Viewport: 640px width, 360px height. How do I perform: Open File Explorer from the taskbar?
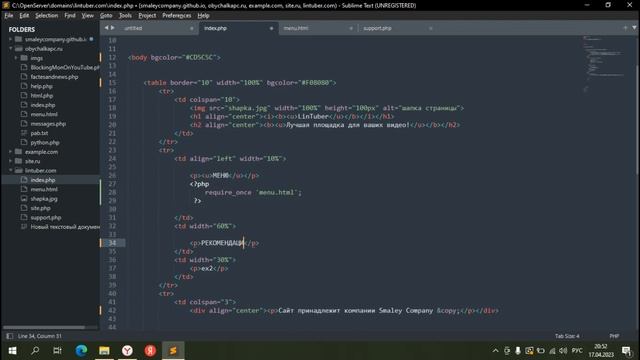[x=104, y=351]
